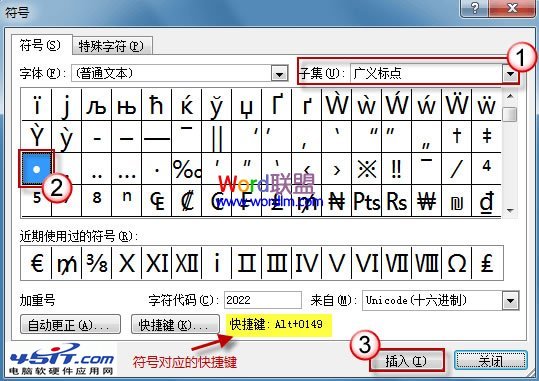Switch to the 符号(S) tab
The width and height of the screenshot is (539, 381).
[x=41, y=45]
